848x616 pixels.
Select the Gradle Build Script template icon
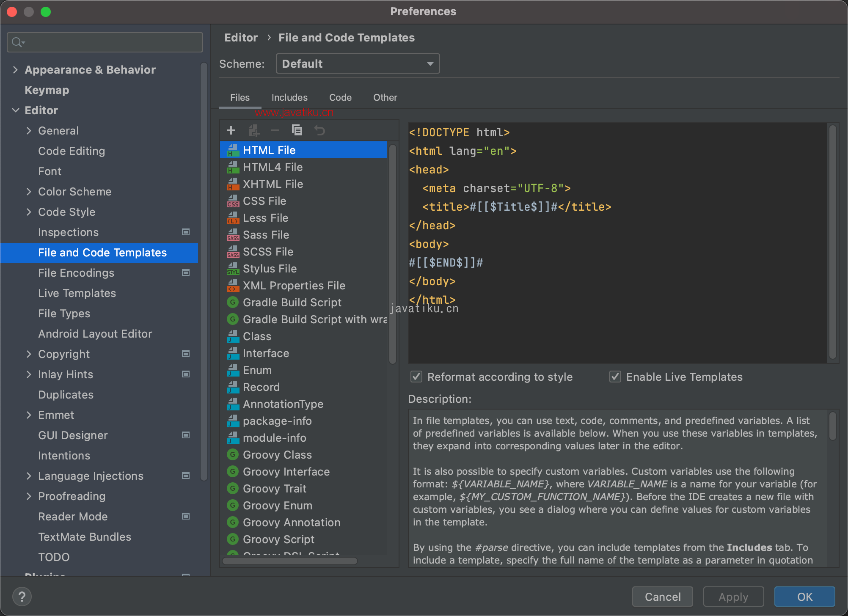(232, 302)
